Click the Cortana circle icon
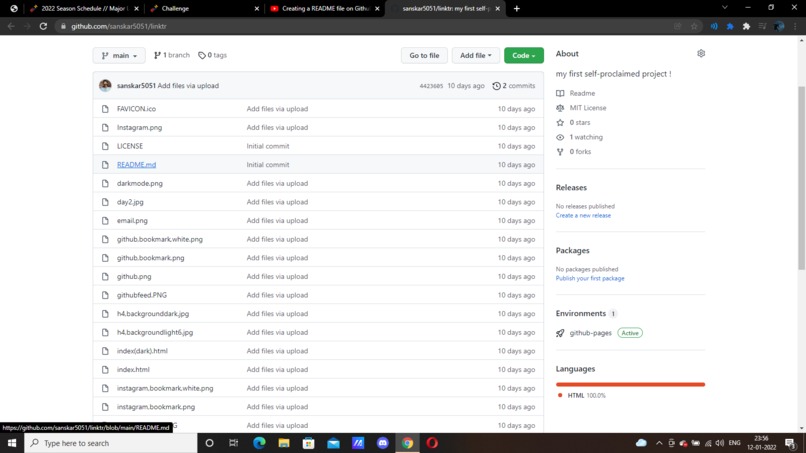The width and height of the screenshot is (806, 453). point(209,443)
